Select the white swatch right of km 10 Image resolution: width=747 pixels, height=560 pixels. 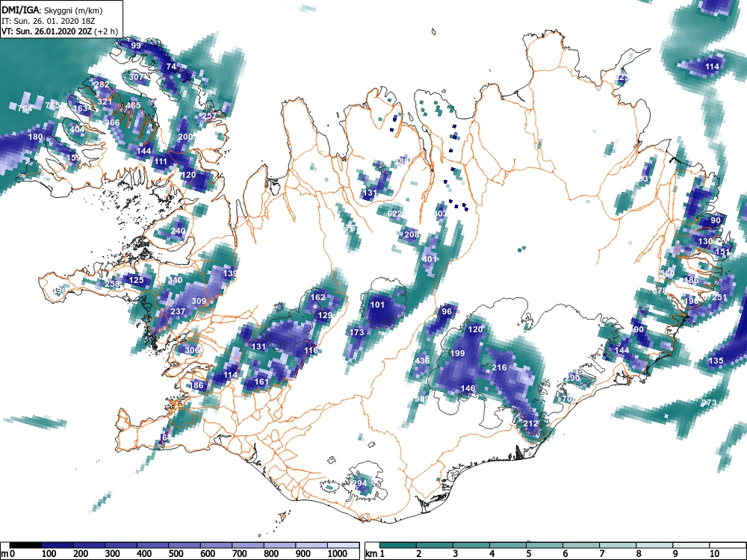click(x=727, y=545)
